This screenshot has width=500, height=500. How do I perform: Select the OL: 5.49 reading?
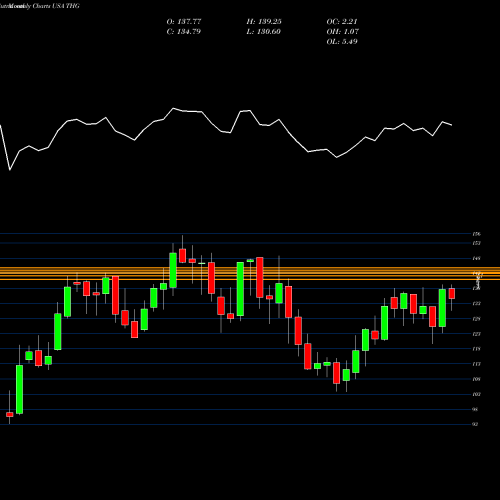click(x=342, y=42)
